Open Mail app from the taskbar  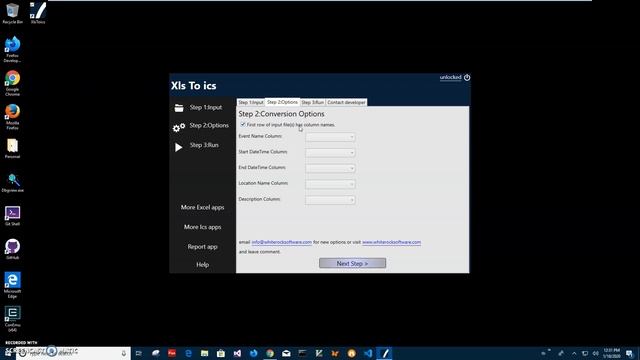286,353
